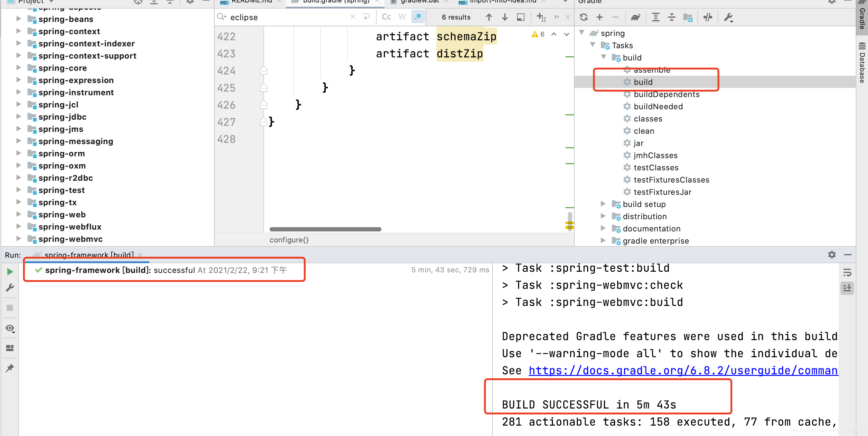The image size is (868, 436).
Task: Reload all Gradle projects
Action: 584,17
